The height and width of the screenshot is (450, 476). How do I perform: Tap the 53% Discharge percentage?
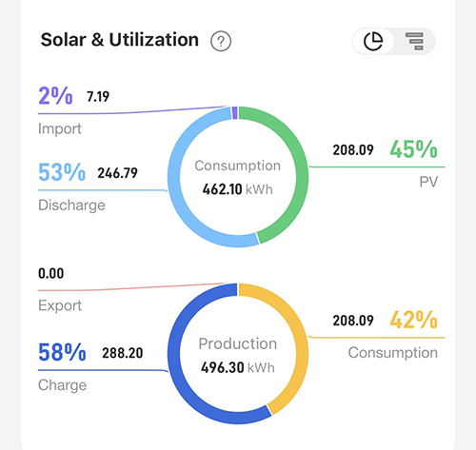click(x=62, y=172)
